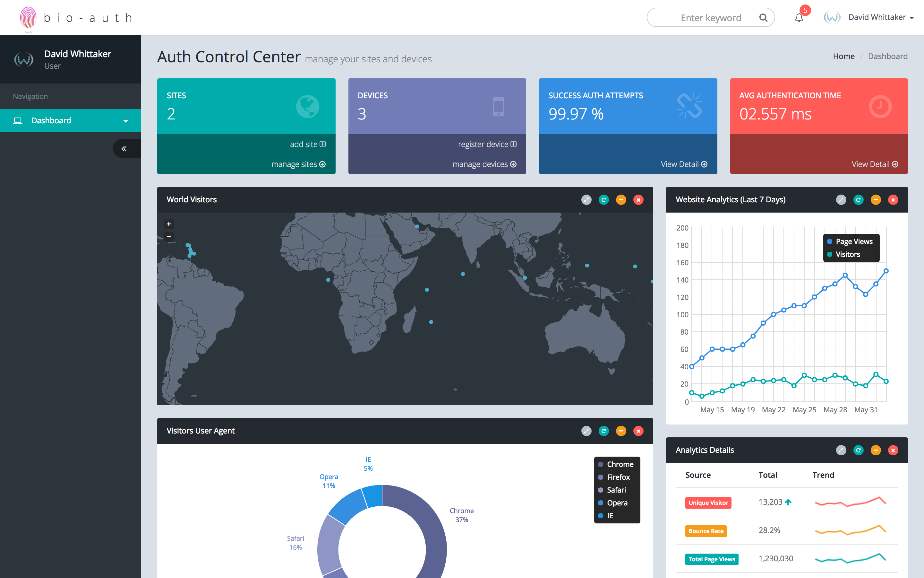
Task: Expand Visitors User Agent panel fullscreen
Action: [x=586, y=431]
